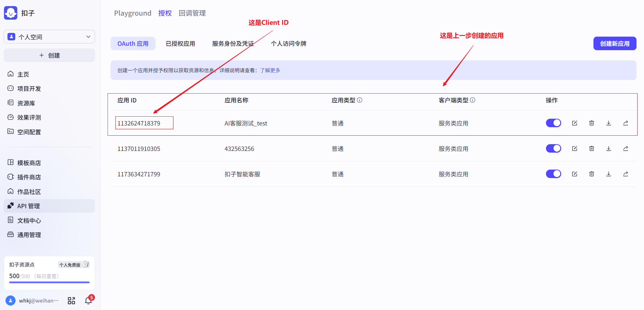Click the 扣子资源点 usage progress bar
The width and height of the screenshot is (644, 310).
(x=49, y=282)
